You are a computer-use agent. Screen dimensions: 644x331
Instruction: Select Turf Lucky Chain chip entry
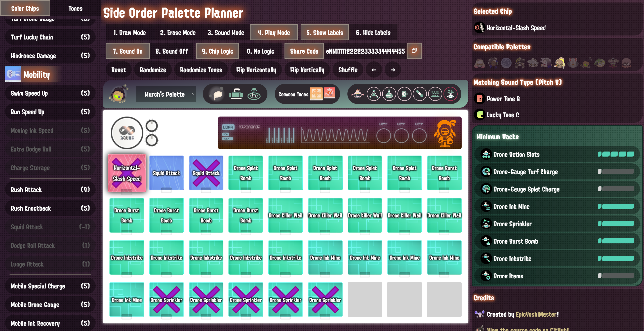(50, 37)
